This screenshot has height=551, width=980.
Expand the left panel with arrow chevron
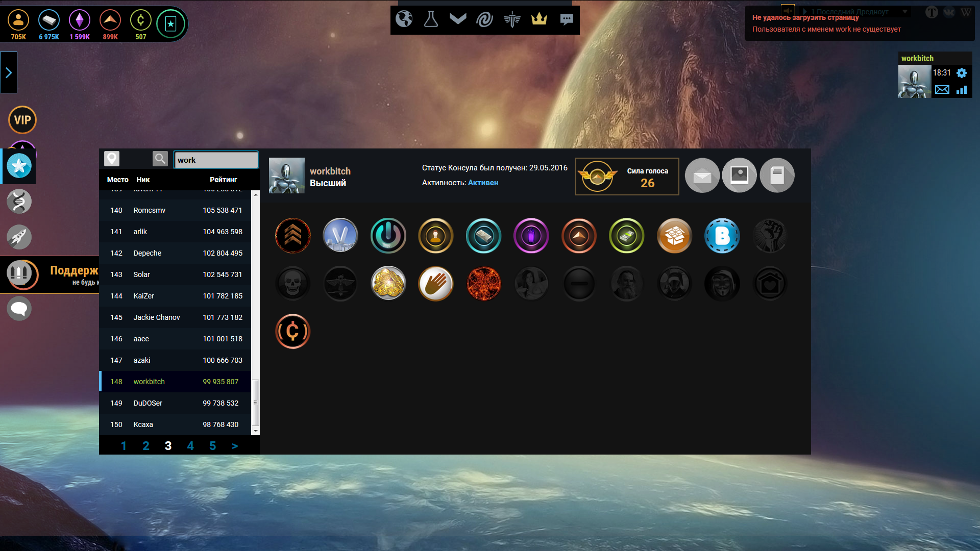pos(9,72)
